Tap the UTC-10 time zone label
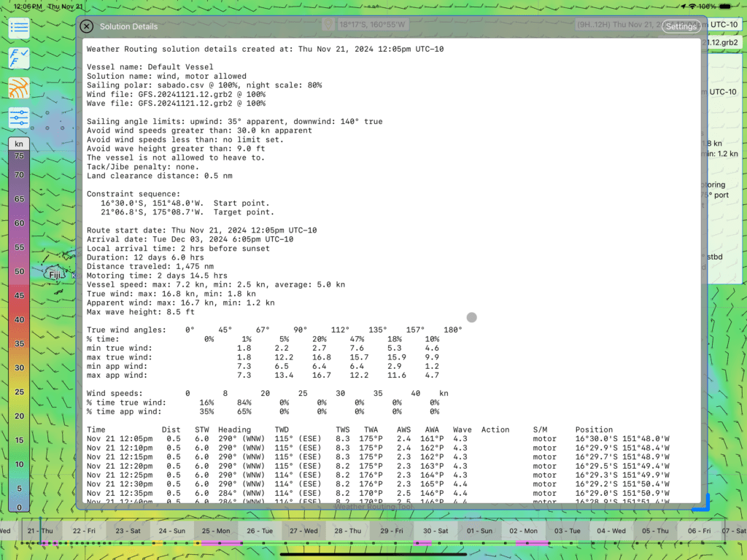This screenshot has width=747, height=560. [x=724, y=25]
